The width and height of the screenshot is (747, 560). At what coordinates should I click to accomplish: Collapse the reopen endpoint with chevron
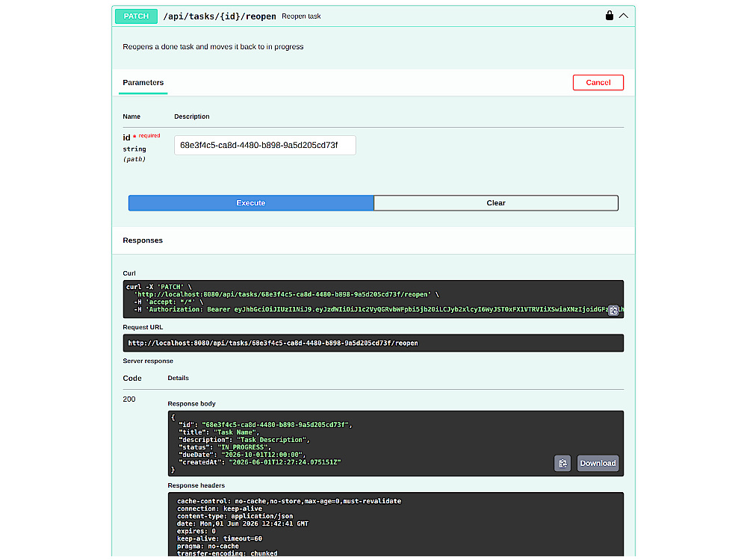623,16
